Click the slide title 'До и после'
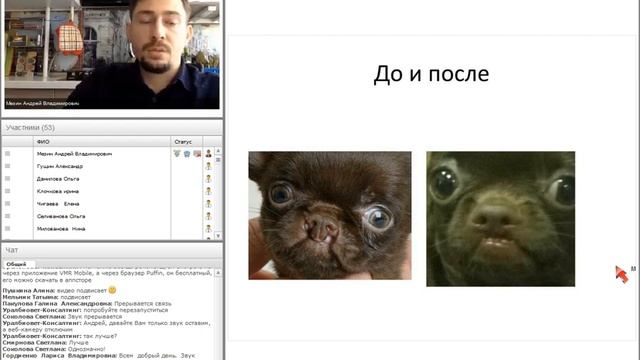640x360 pixels. (431, 74)
